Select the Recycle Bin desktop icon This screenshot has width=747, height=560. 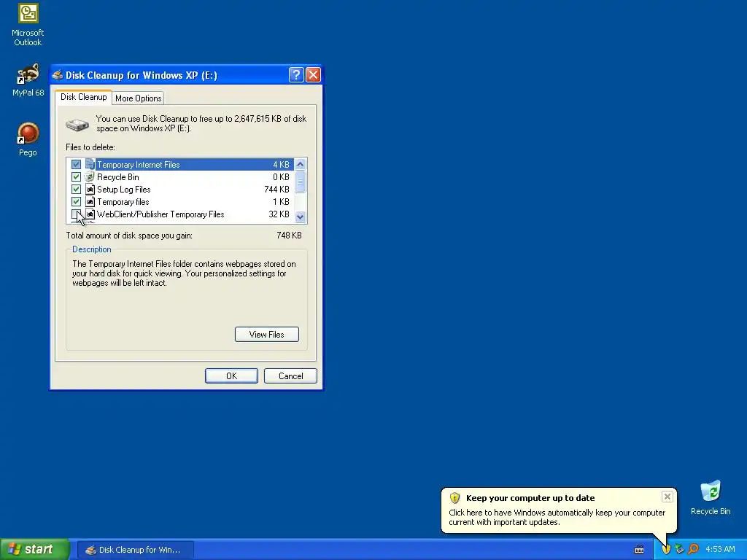(x=711, y=498)
